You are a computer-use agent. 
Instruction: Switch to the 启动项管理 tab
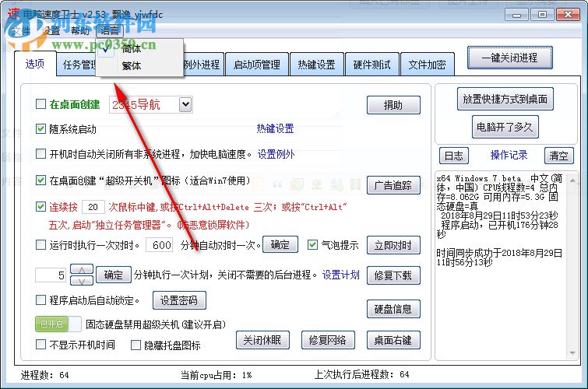pyautogui.click(x=257, y=65)
